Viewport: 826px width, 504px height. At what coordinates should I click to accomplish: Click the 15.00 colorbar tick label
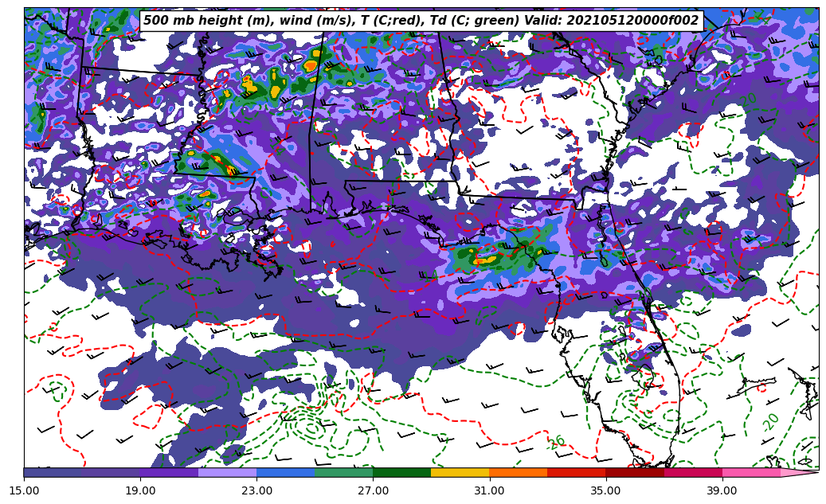24,490
